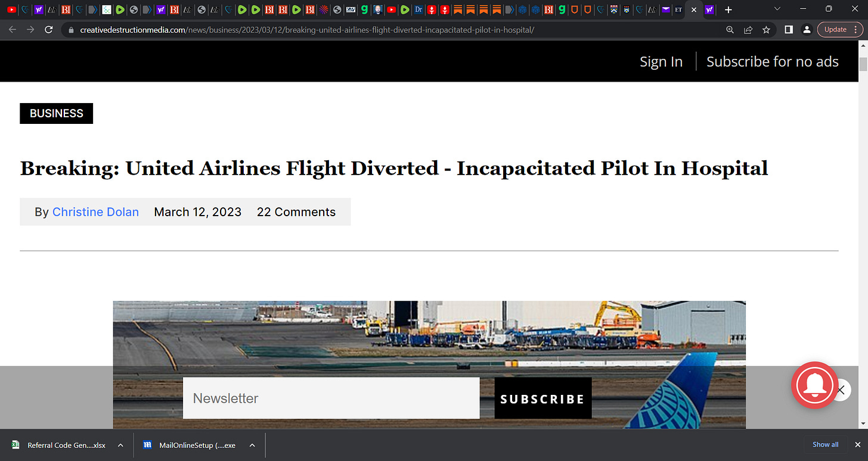
Task: Click the page scrollbar thumb
Action: click(x=863, y=65)
